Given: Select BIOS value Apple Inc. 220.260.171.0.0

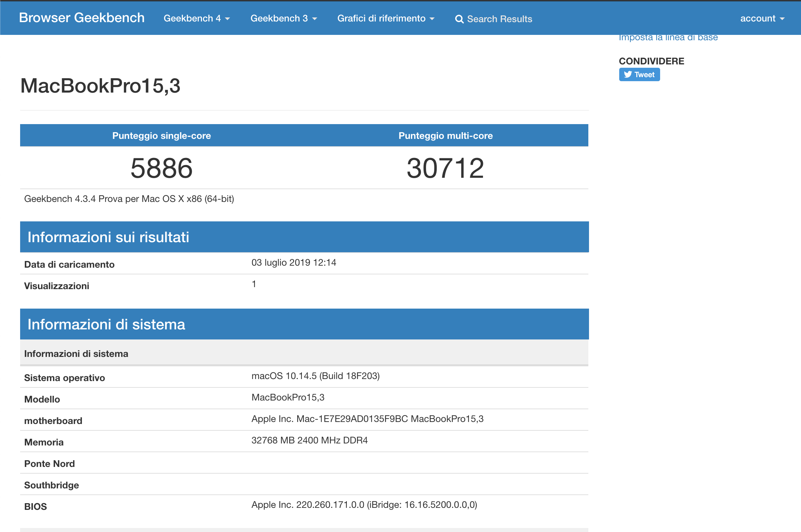Looking at the screenshot, I should click(308, 505).
